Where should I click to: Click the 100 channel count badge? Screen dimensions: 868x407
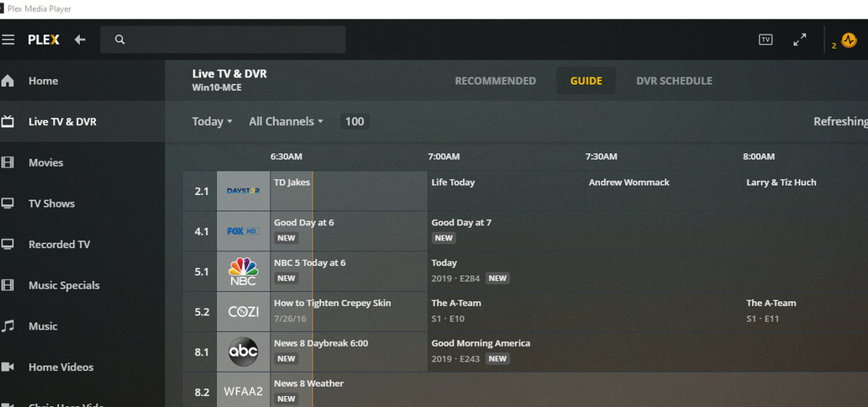[355, 122]
